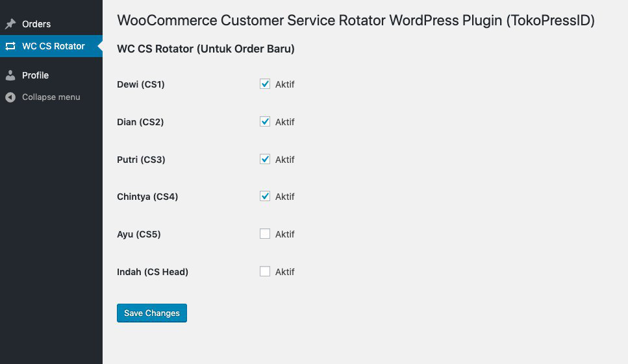
Task: Click the row name 'Indah (CS Head)'
Action: coord(153,272)
